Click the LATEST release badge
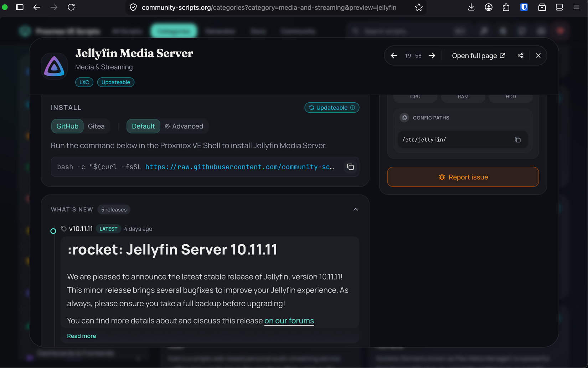Image resolution: width=588 pixels, height=368 pixels. click(108, 229)
